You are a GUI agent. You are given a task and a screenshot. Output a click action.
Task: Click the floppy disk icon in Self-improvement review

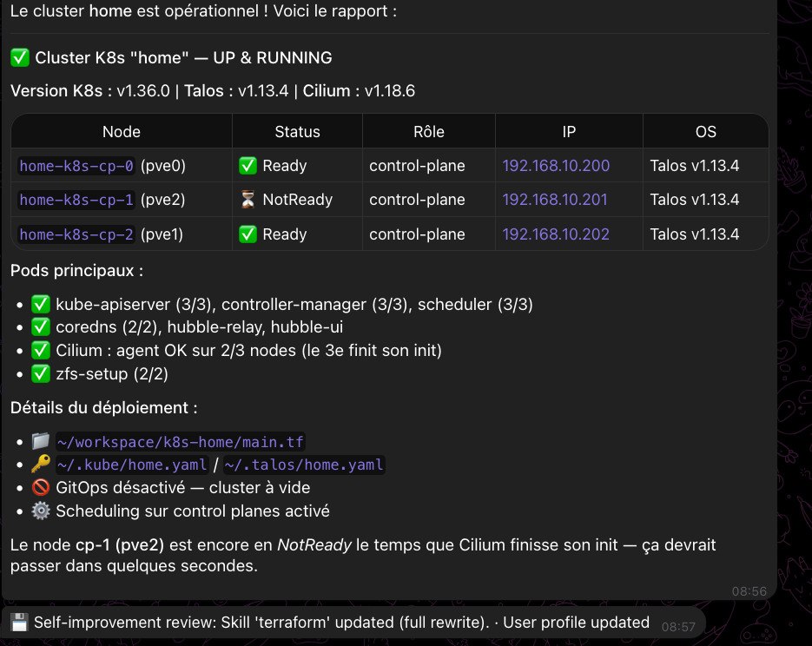click(x=19, y=623)
